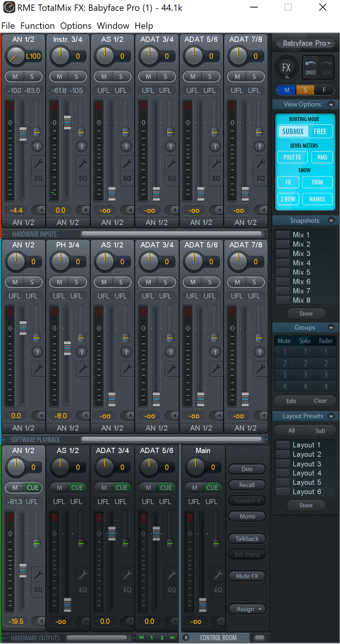Jump to last hardware output page

click(x=172, y=638)
